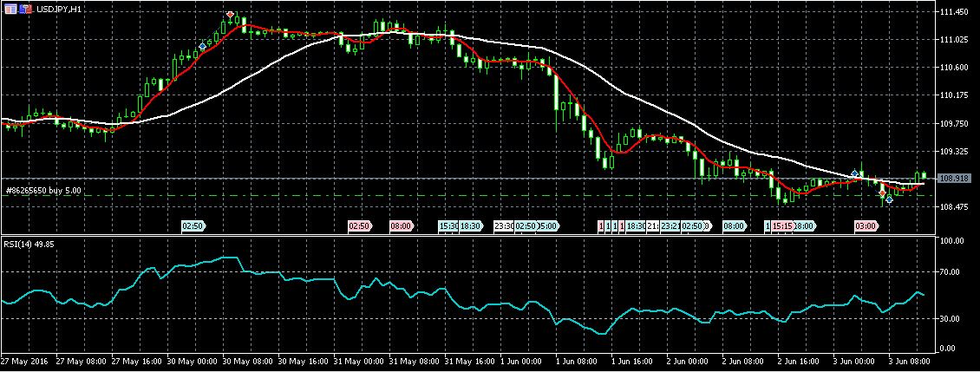Click the white 23:30 event flag
Image resolution: width=980 pixels, height=372 pixels.
tap(504, 225)
